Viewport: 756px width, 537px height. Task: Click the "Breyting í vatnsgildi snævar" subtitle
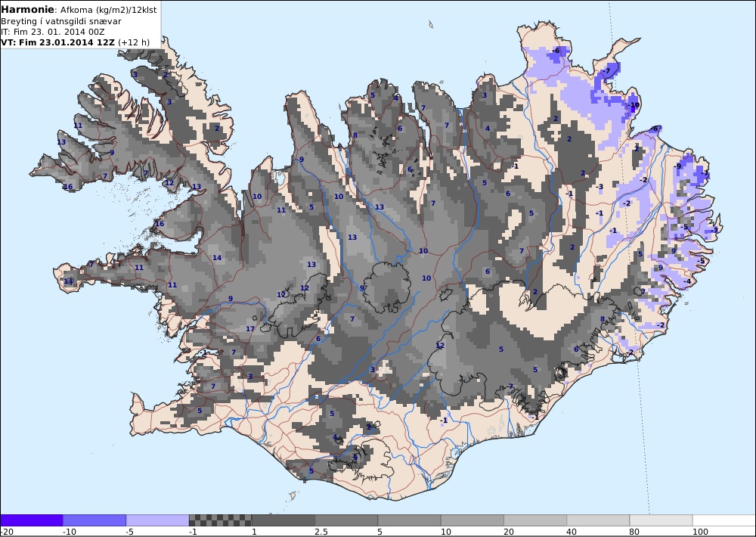pyautogui.click(x=61, y=21)
